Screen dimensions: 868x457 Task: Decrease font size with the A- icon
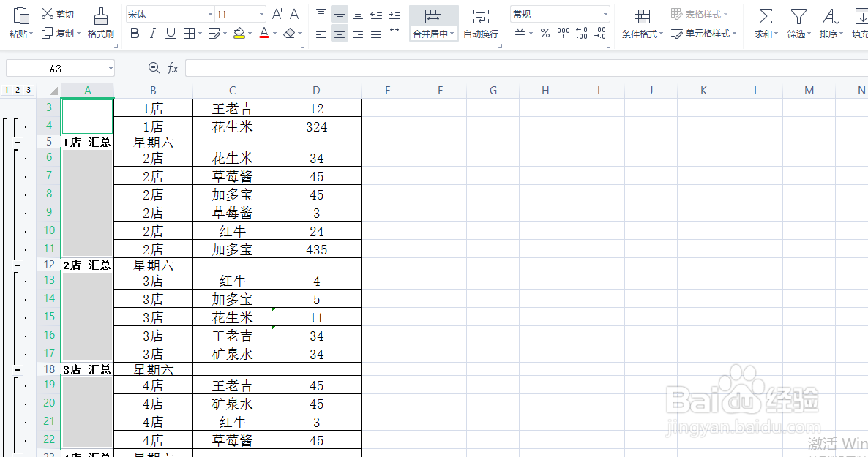(x=296, y=14)
